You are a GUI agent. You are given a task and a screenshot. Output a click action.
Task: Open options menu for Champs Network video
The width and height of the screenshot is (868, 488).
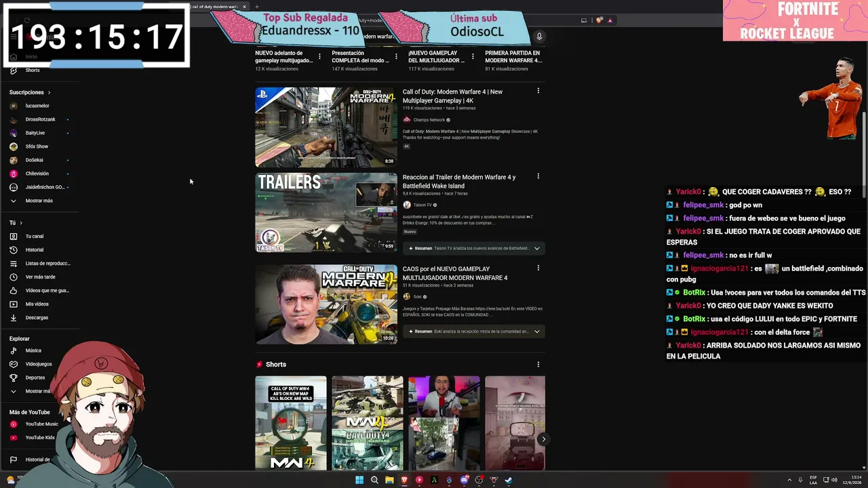pyautogui.click(x=538, y=91)
